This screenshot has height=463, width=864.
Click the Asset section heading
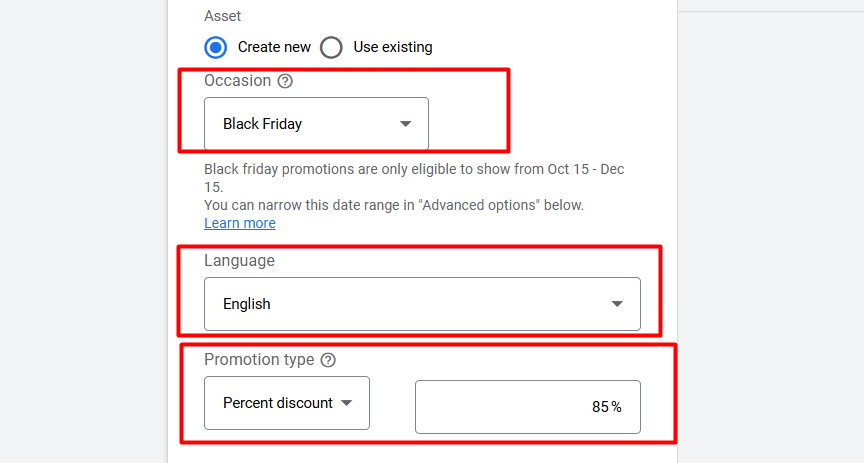222,16
